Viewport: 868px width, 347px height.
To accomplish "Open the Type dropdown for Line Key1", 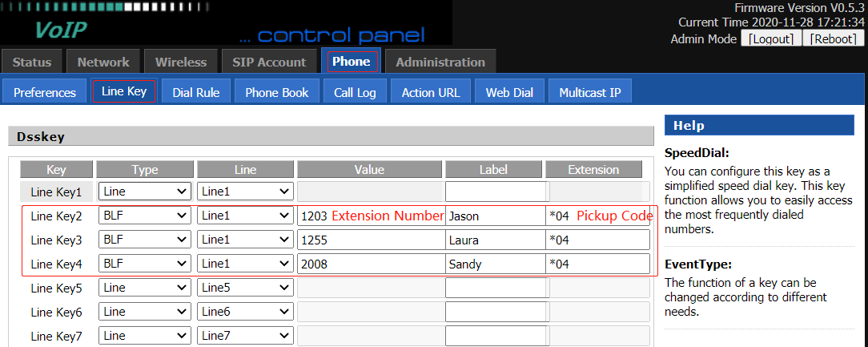I will click(144, 192).
